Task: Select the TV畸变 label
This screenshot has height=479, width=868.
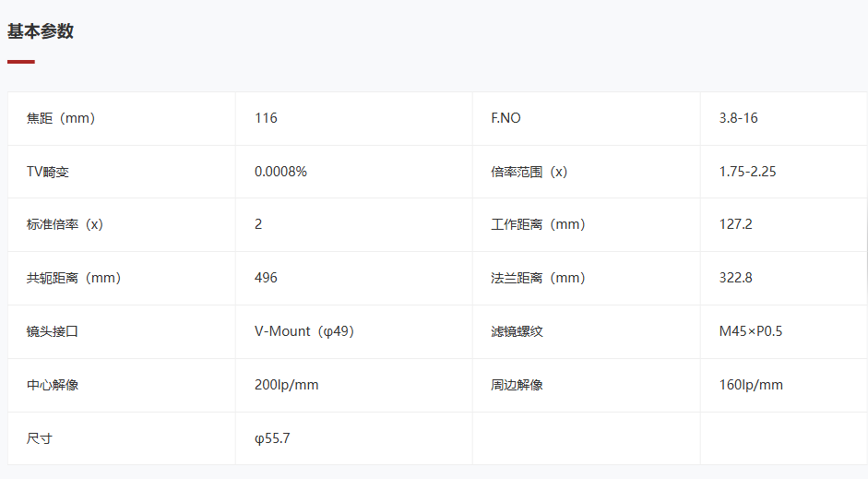Action: [48, 172]
